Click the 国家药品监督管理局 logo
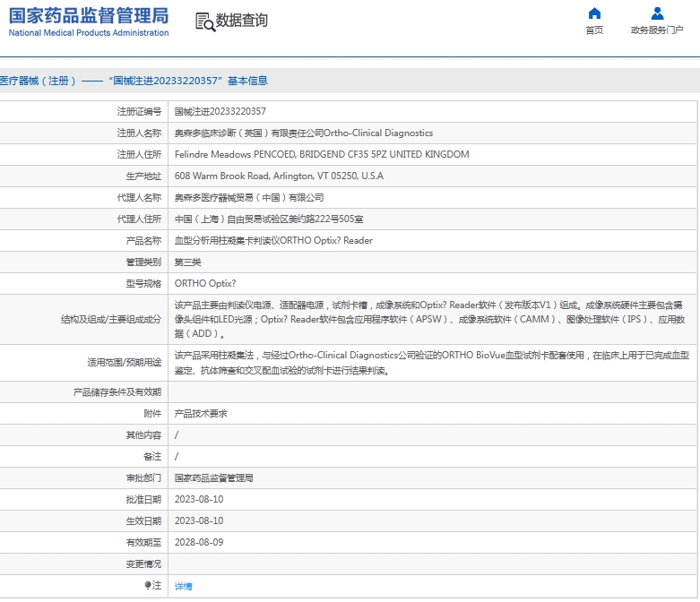 click(x=89, y=15)
